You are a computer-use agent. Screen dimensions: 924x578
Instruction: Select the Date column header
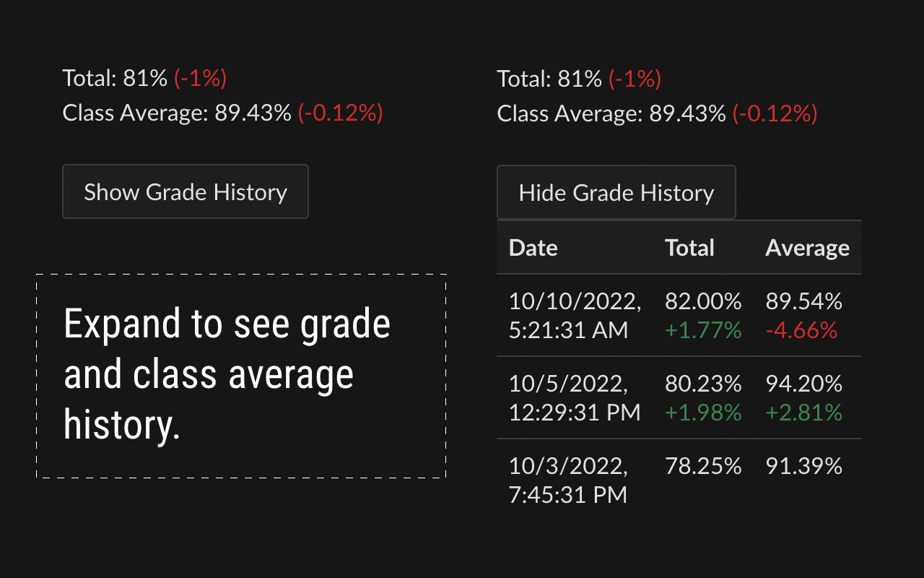click(x=533, y=248)
